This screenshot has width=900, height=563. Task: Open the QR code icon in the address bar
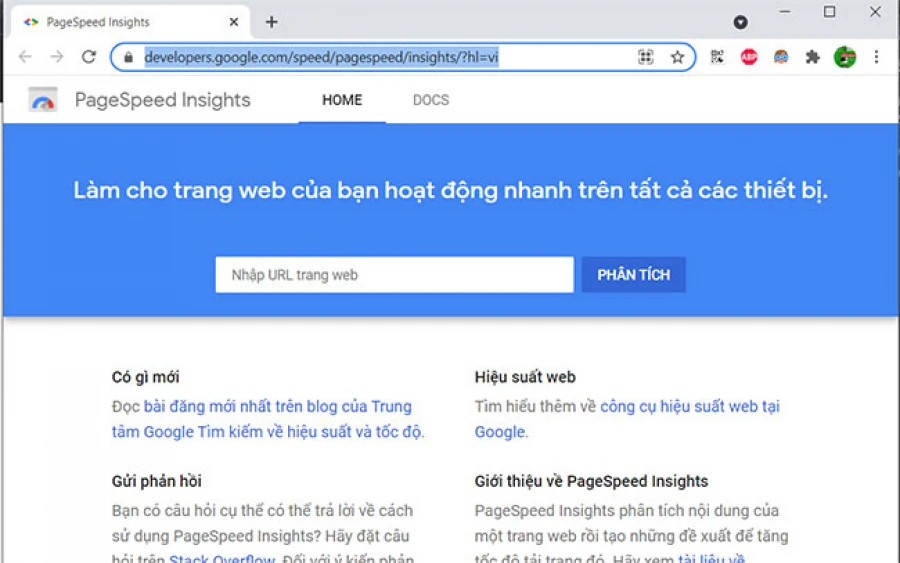coord(646,57)
